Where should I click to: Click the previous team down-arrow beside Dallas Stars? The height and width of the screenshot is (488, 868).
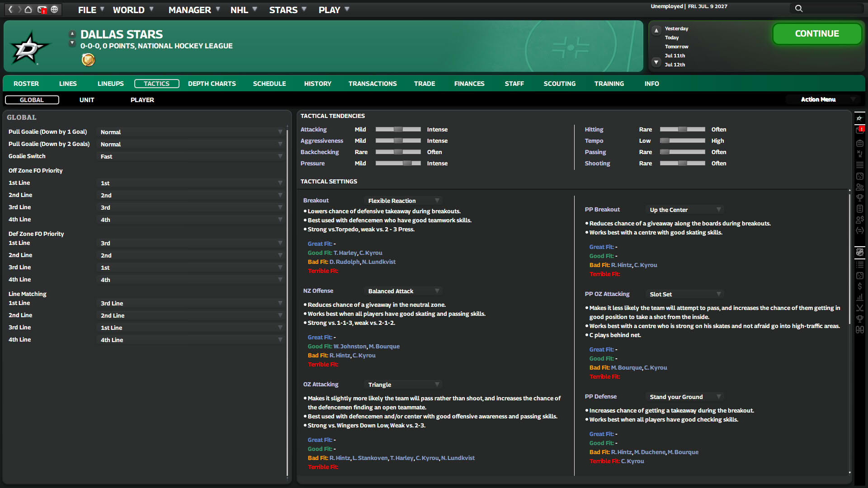coord(72,43)
